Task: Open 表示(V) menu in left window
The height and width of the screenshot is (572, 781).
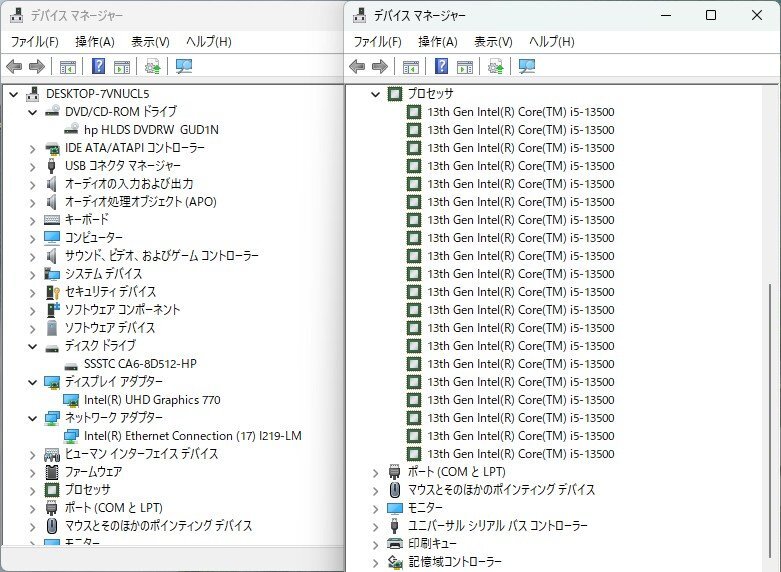Action: (x=150, y=41)
